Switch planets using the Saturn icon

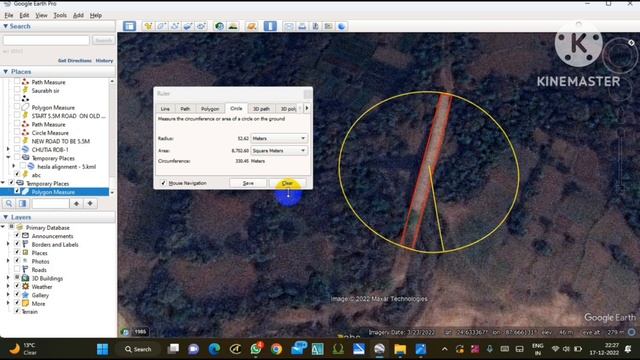click(252, 26)
